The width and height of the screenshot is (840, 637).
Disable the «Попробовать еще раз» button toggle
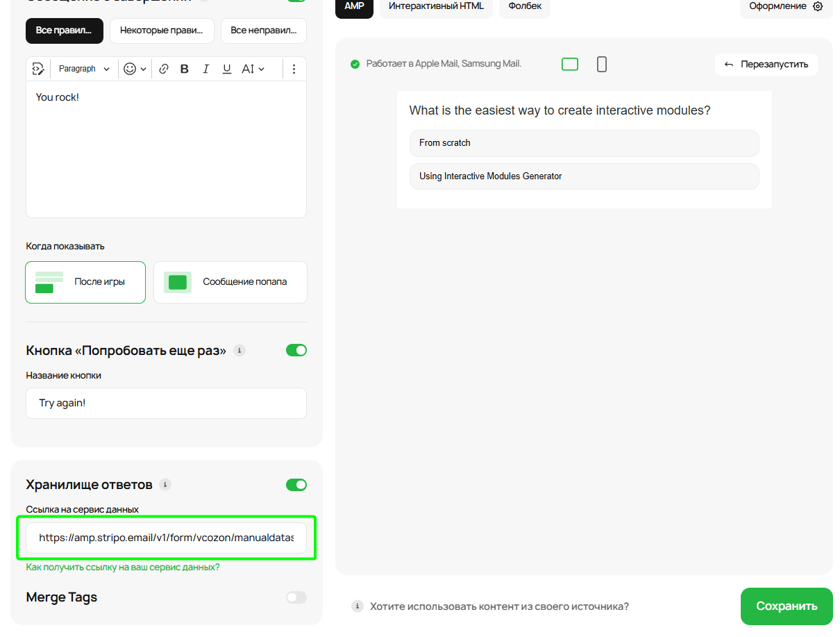pos(296,351)
